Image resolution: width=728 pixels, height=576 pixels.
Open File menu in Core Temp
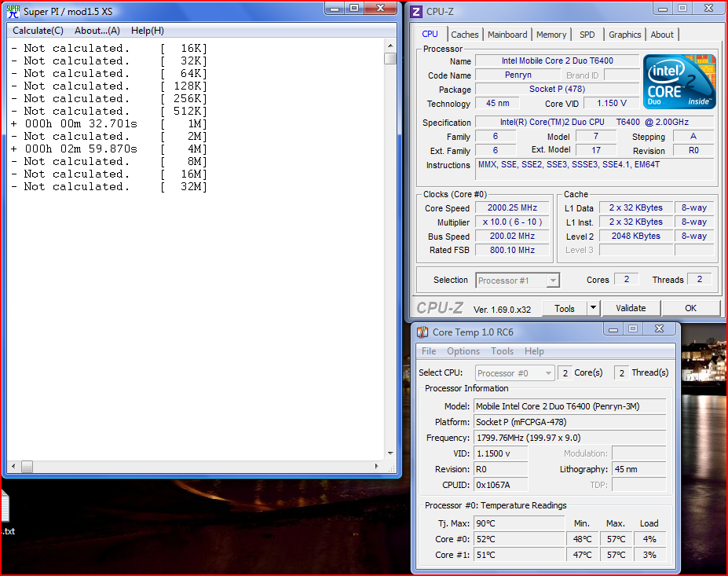(429, 351)
